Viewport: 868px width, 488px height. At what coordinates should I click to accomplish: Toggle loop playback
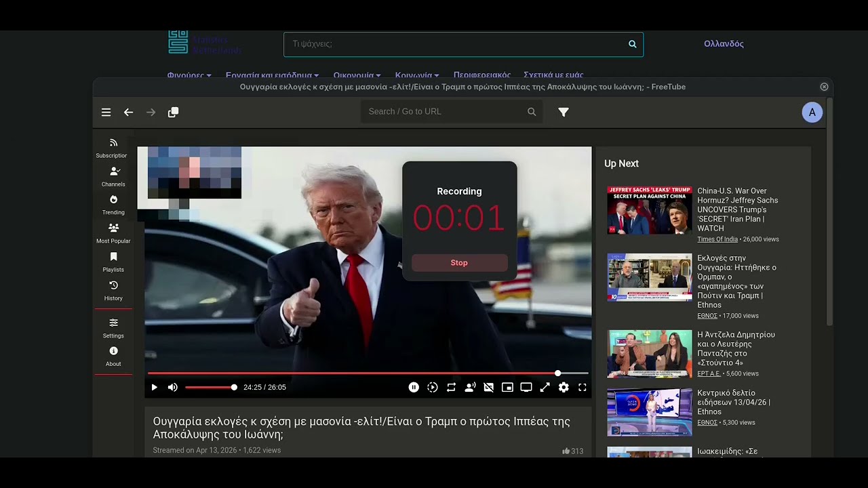click(x=451, y=388)
